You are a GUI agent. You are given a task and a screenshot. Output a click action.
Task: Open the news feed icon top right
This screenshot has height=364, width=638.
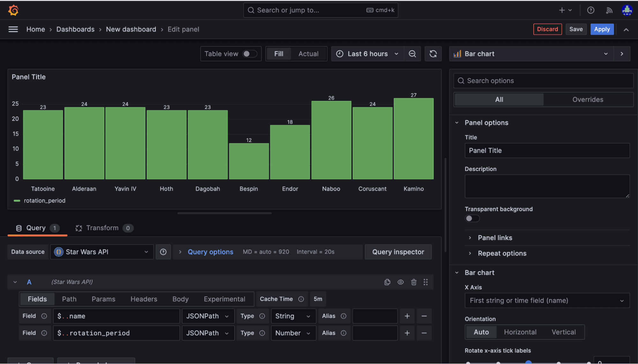(x=609, y=10)
